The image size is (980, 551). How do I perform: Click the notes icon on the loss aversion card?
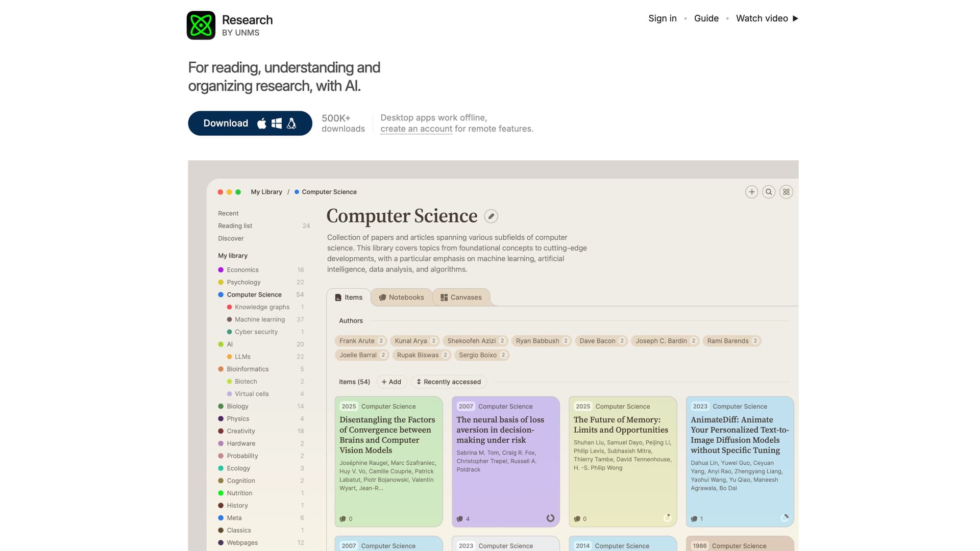[460, 519]
